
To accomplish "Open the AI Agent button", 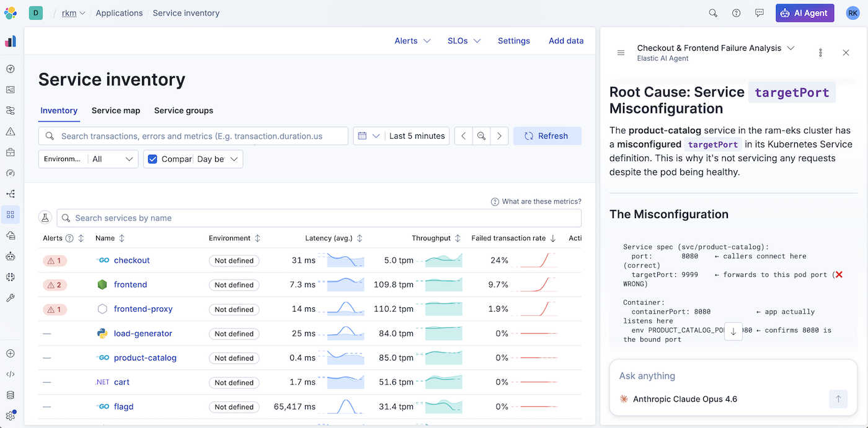I will tap(805, 13).
